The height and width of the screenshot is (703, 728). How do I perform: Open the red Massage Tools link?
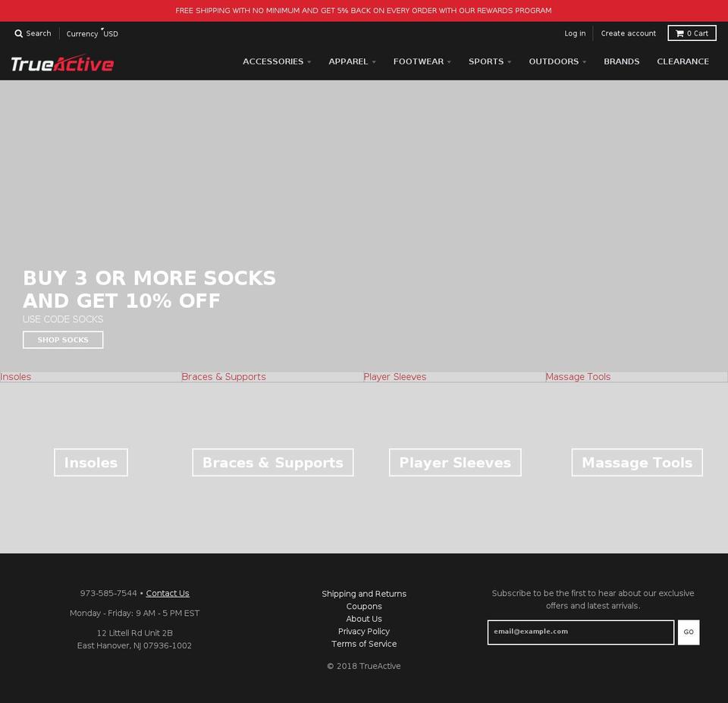pos(578,377)
